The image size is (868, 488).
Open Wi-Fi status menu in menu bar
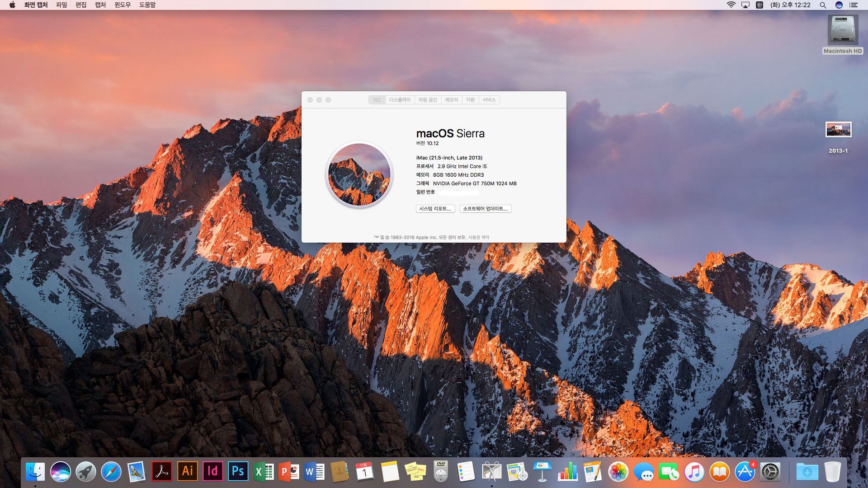(x=731, y=5)
